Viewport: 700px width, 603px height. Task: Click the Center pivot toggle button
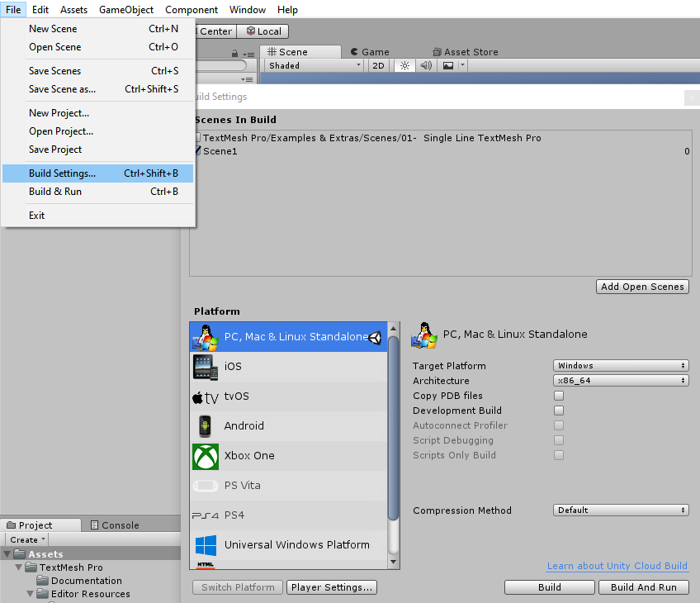point(215,31)
